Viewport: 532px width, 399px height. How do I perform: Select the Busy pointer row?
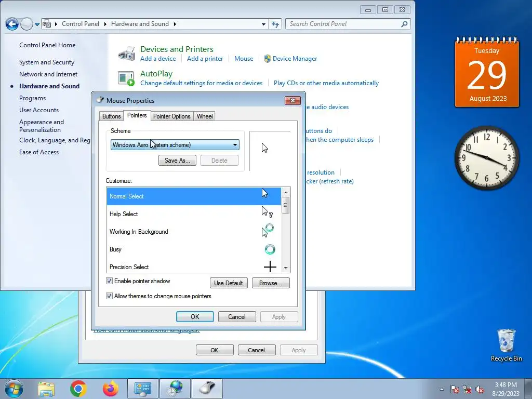(x=194, y=249)
